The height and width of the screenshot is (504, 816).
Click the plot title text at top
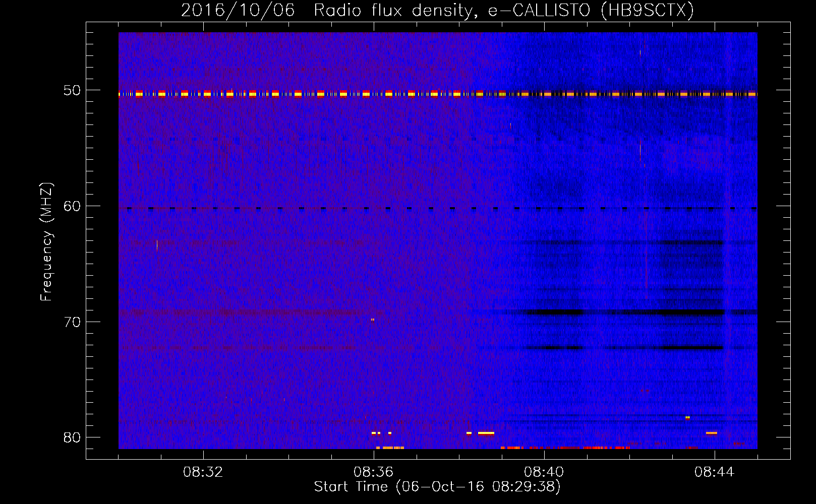point(437,10)
